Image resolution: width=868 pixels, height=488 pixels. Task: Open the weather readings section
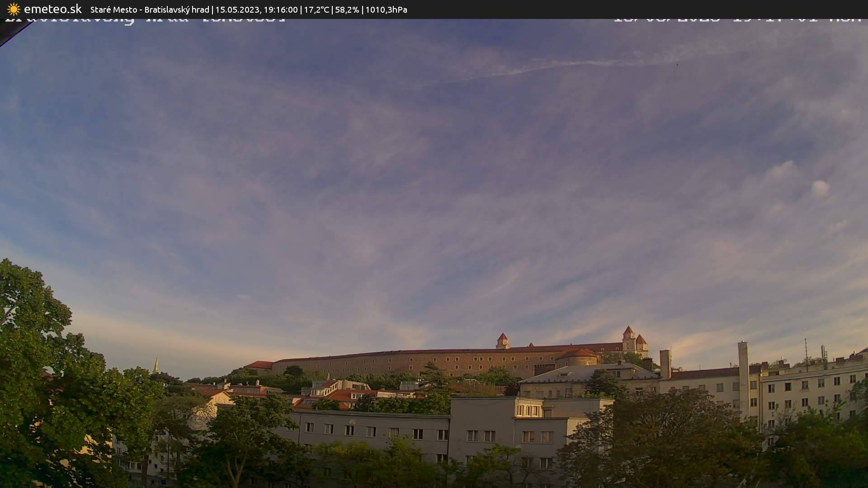point(353,9)
